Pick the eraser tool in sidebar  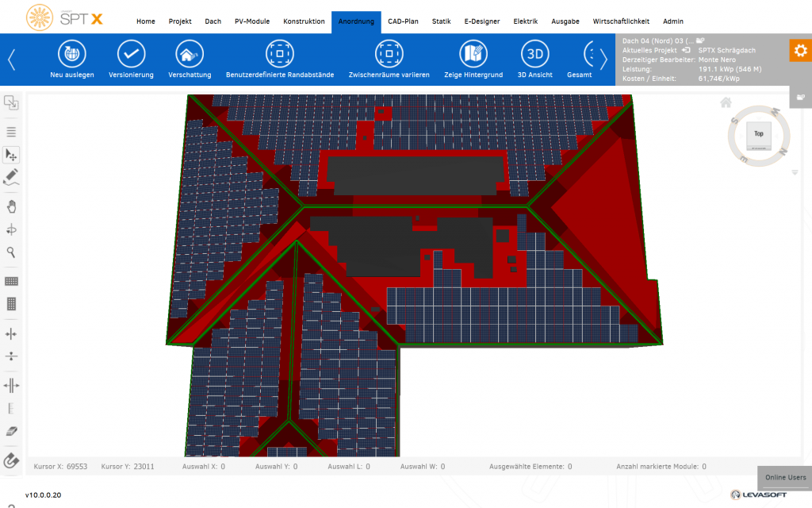click(x=12, y=431)
